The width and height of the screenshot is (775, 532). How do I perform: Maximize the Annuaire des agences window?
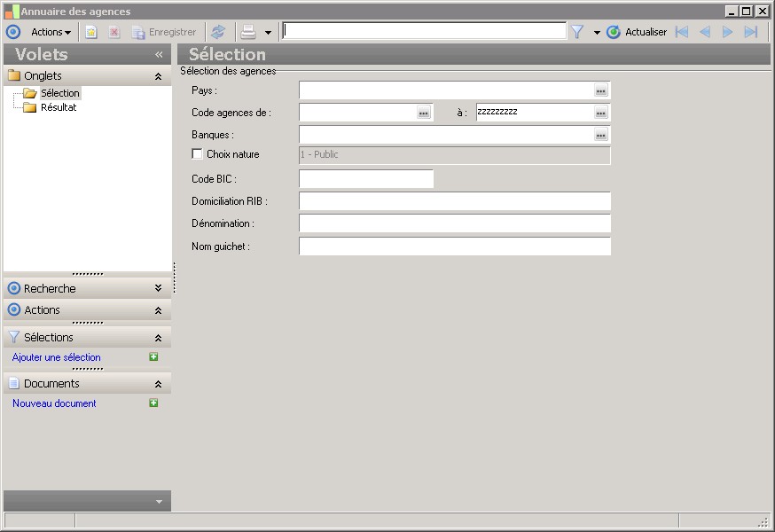tap(747, 11)
